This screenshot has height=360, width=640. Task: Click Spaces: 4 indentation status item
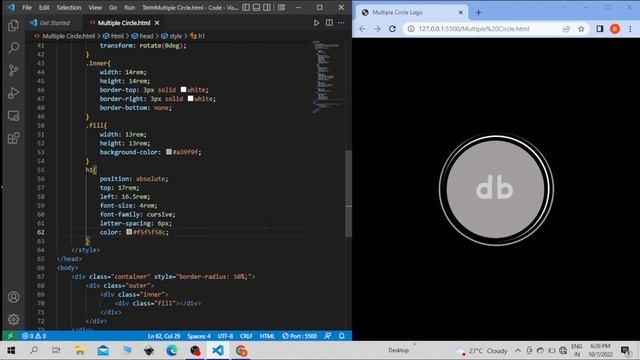click(199, 336)
